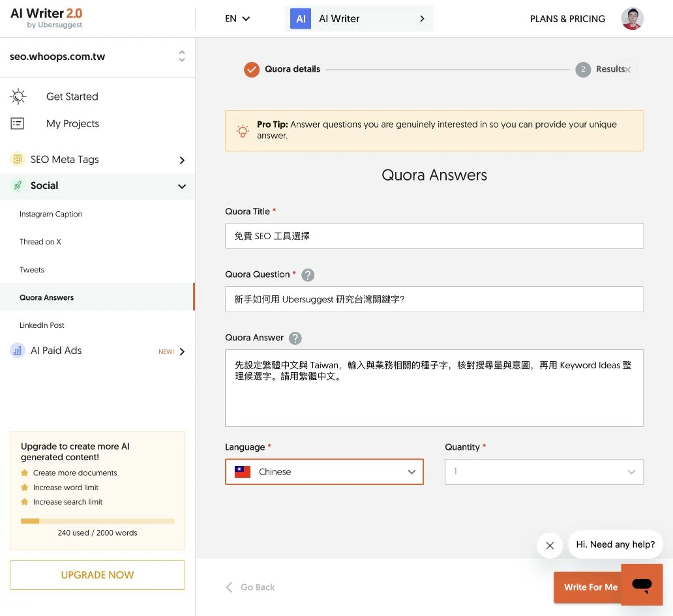The width and height of the screenshot is (673, 616).
Task: Click the 'Create more documents' star bullet
Action: coord(25,473)
